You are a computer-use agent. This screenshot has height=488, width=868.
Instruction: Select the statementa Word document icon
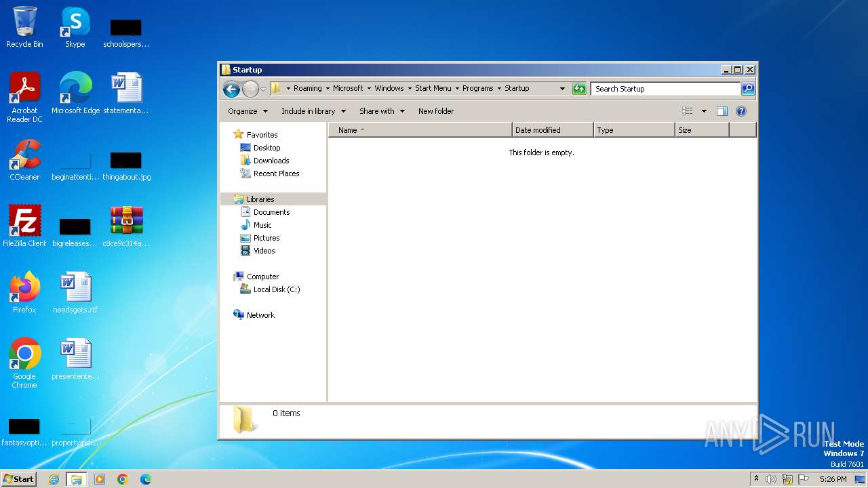click(x=126, y=94)
